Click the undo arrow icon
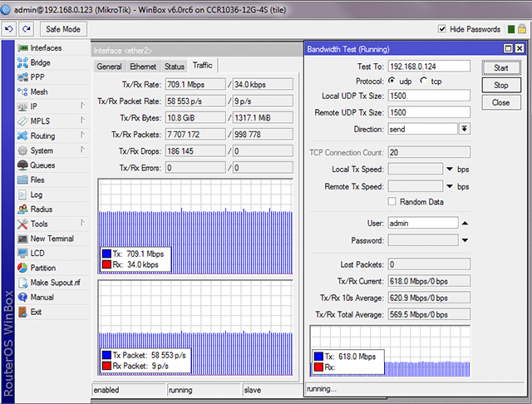Image resolution: width=532 pixels, height=404 pixels. (x=9, y=29)
